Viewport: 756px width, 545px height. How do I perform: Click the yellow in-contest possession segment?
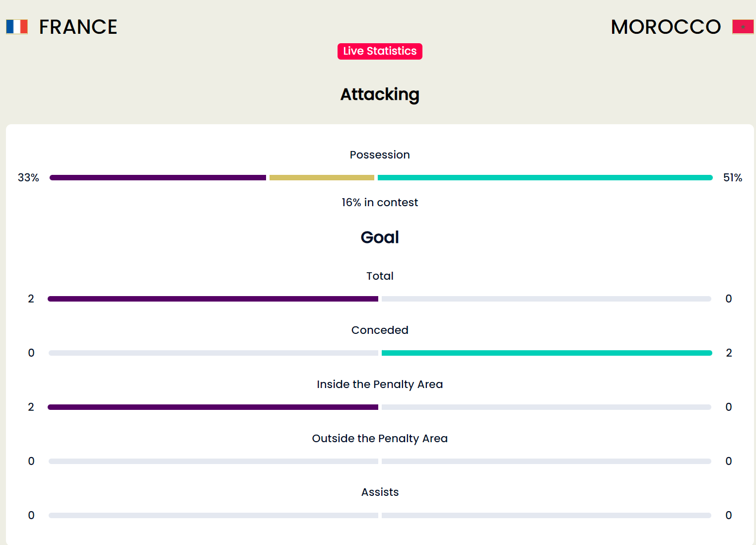coord(322,177)
